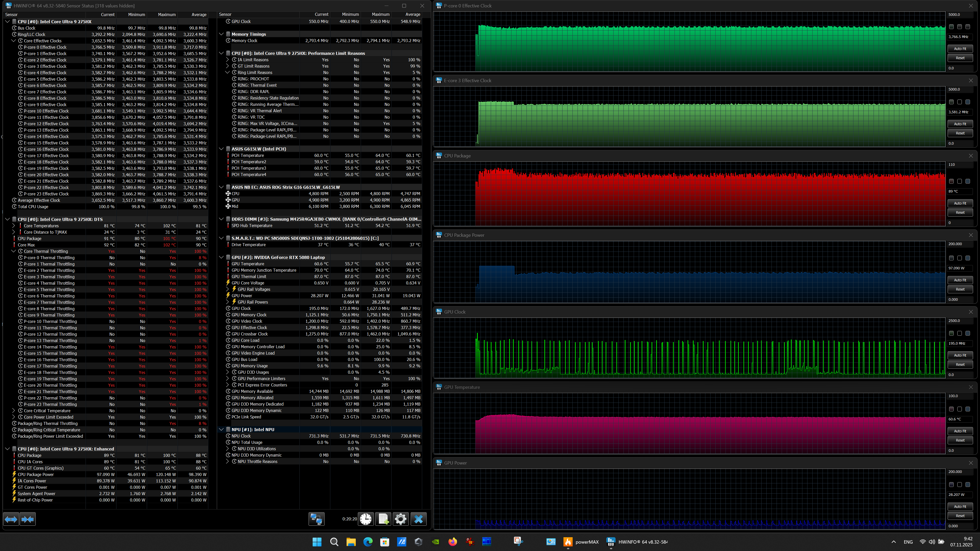Click the blue X close sensors icon
980x551 pixels.
419,519
